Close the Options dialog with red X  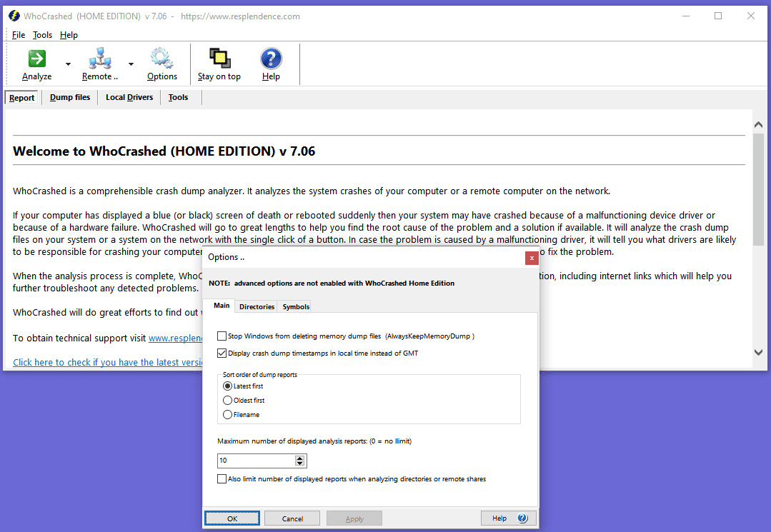[532, 258]
